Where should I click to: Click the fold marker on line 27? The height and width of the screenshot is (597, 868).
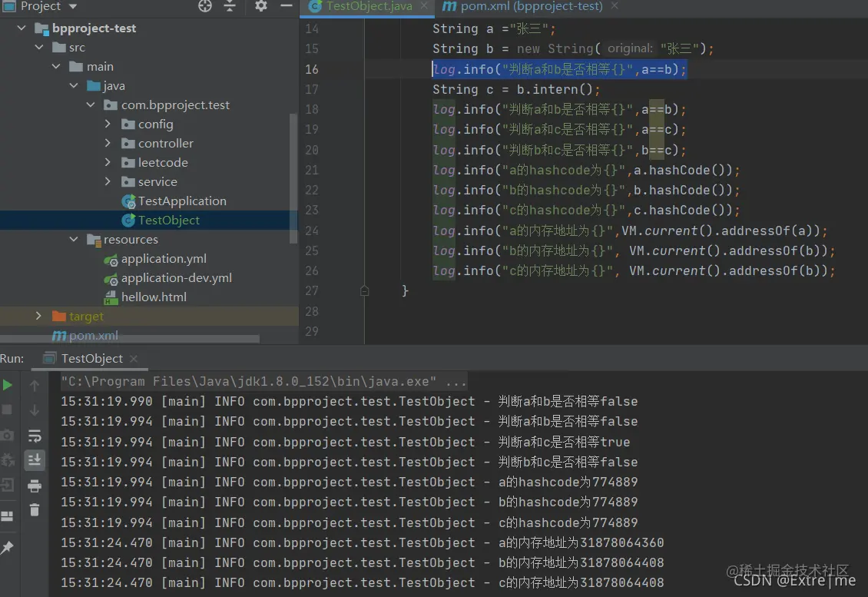(x=364, y=290)
